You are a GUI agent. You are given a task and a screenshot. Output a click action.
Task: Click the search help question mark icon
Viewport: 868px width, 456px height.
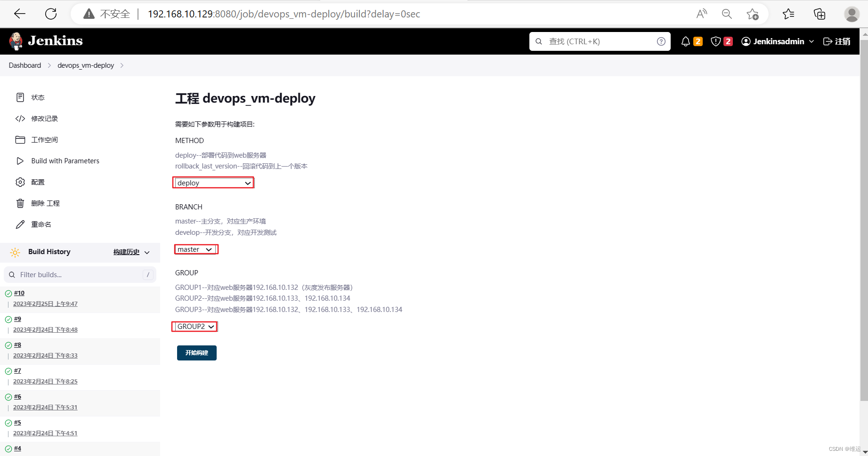[661, 41]
